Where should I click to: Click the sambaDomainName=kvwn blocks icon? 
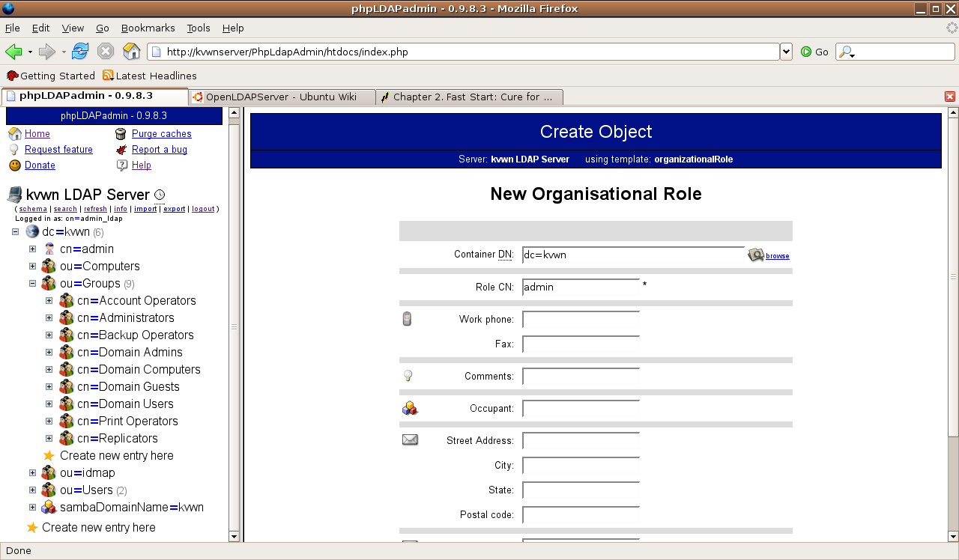(49, 507)
